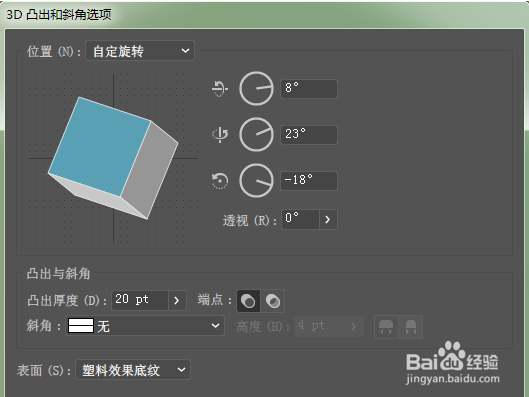Expand the 凸出厚度 depth slider arrow
This screenshot has height=397, width=529.
[x=177, y=300]
